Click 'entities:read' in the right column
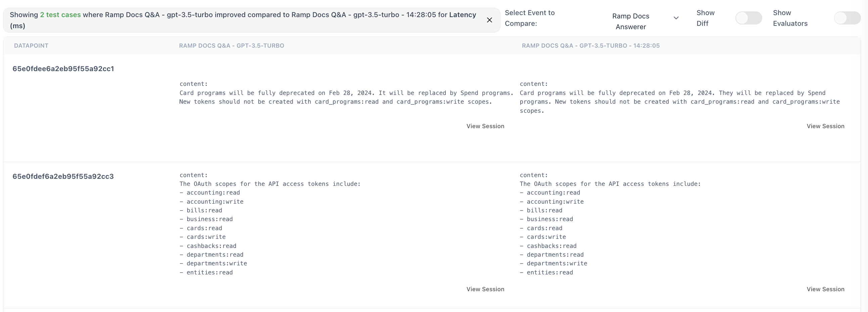 550,272
